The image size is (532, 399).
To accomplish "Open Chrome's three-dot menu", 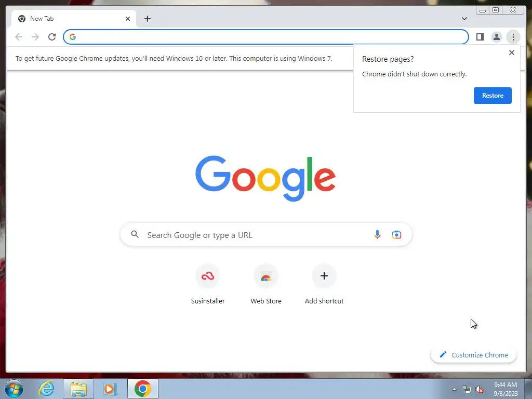I will 513,37.
